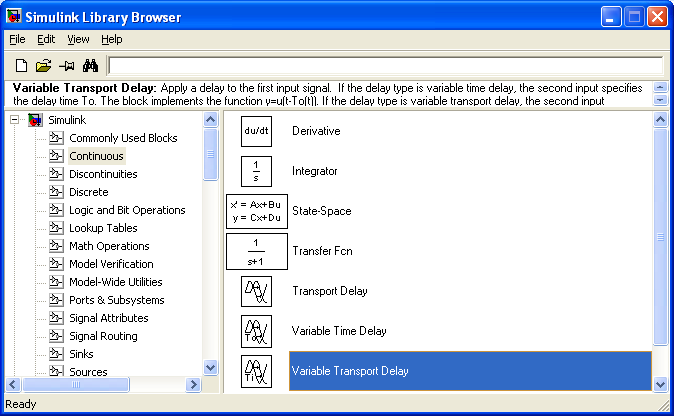Image resolution: width=674 pixels, height=416 pixels.
Task: Click block list scroll down arrow
Action: click(x=660, y=385)
